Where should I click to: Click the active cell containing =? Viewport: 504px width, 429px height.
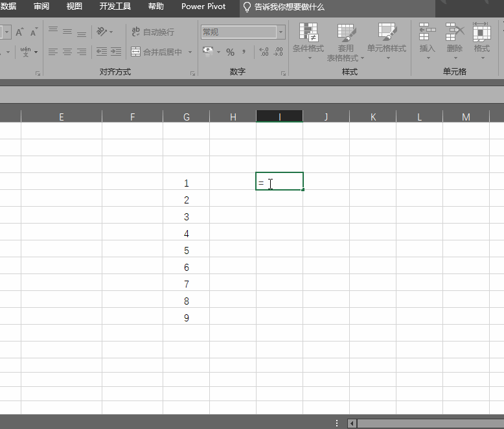click(280, 181)
